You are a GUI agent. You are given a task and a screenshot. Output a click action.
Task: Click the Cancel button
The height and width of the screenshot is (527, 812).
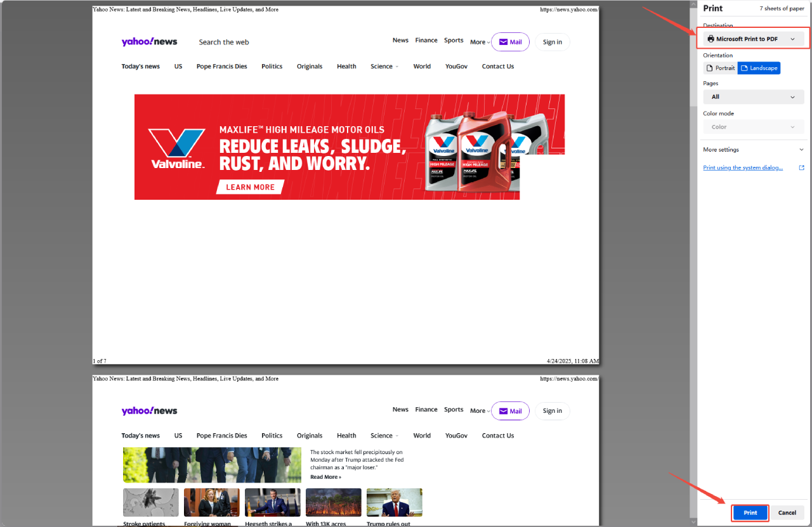coord(787,512)
